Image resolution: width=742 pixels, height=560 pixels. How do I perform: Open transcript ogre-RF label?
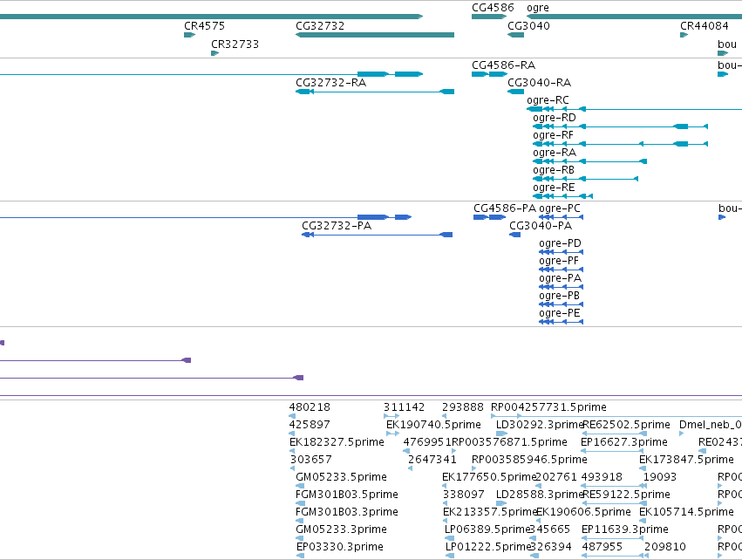point(553,135)
